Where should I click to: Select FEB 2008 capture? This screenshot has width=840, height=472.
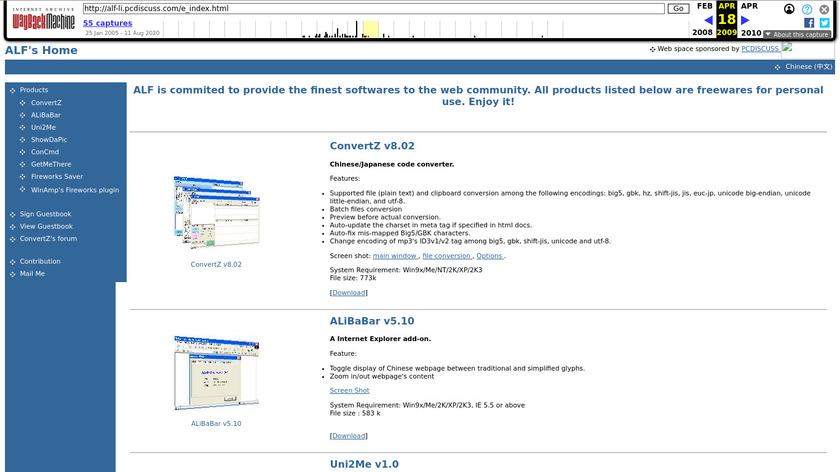pyautogui.click(x=703, y=19)
